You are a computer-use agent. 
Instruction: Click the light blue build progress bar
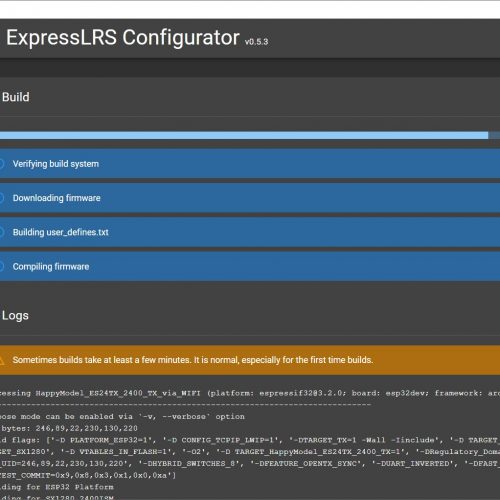coord(244,135)
